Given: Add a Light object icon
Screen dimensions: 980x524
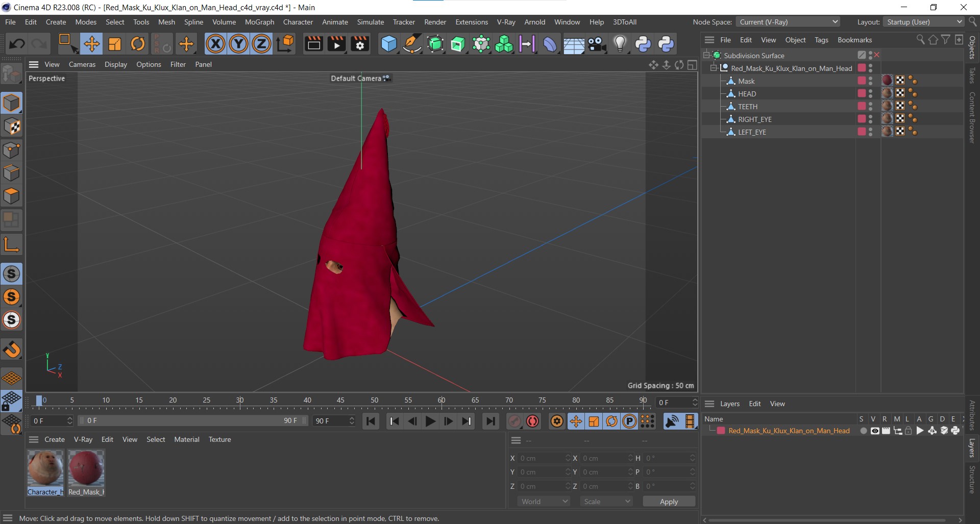Looking at the screenshot, I should [620, 44].
